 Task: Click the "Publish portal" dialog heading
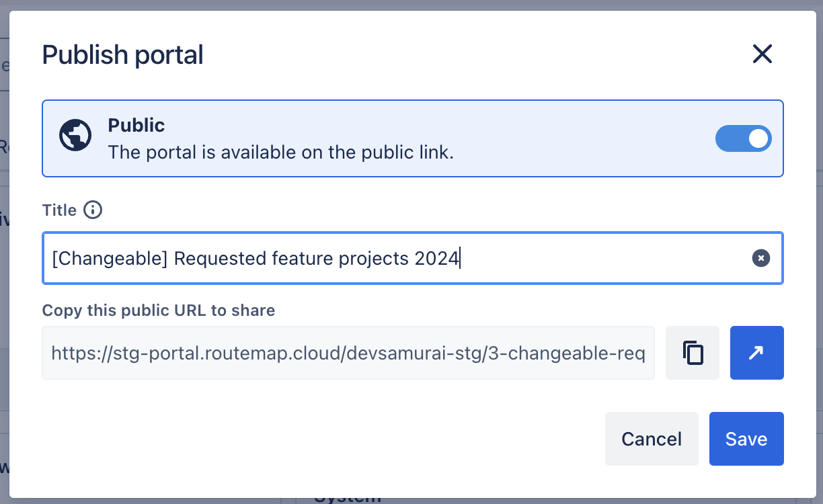coord(122,54)
